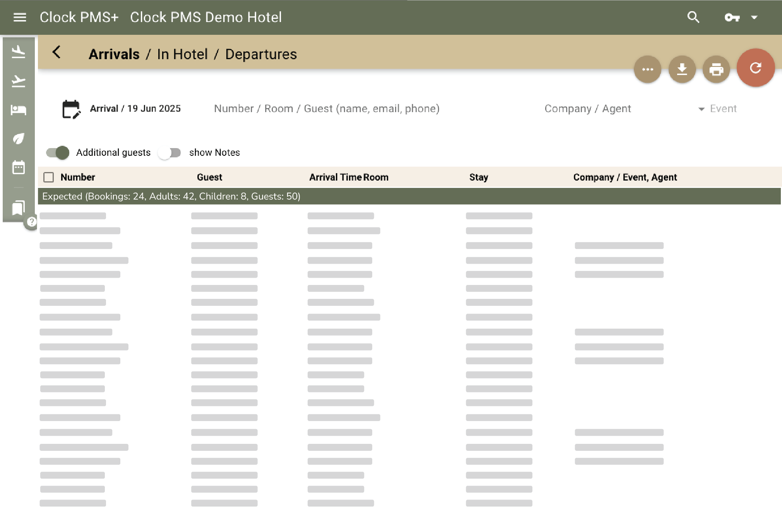Screen dimensions: 782x532
Task: Click the arrivals plane sidebar icon
Action: (18, 52)
